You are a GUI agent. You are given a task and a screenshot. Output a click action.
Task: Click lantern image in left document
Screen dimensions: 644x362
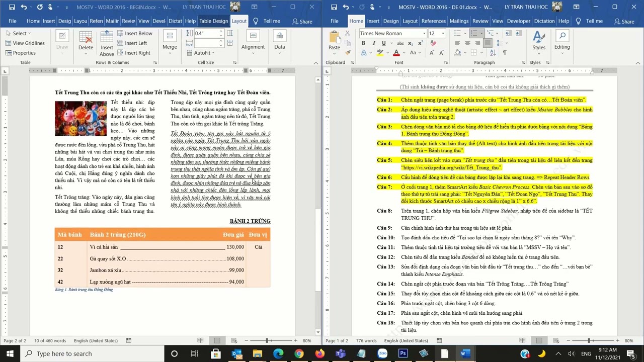[x=80, y=119]
